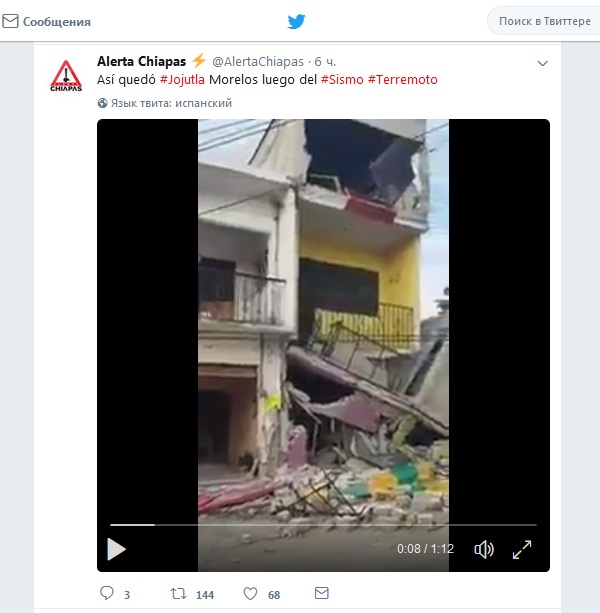600x613 pixels.
Task: Retweet using the arrows icon
Action: pos(179,594)
